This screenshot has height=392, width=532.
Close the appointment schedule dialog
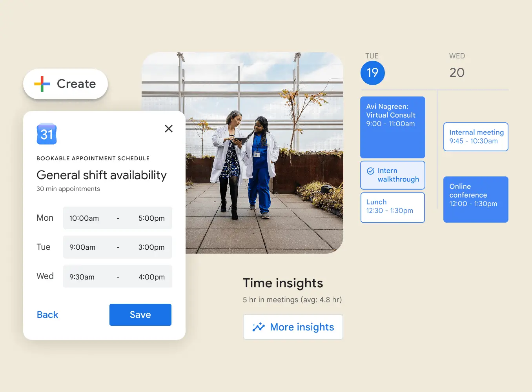click(x=169, y=129)
